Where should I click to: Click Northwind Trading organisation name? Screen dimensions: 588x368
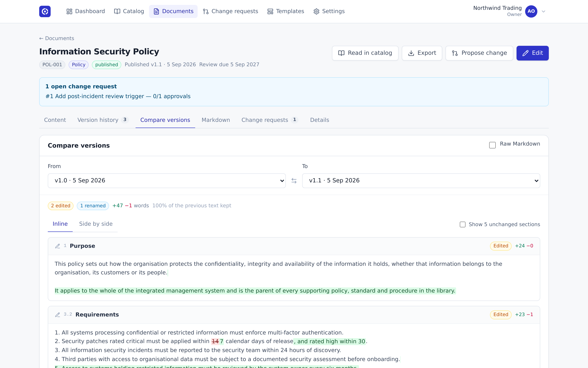tap(497, 8)
